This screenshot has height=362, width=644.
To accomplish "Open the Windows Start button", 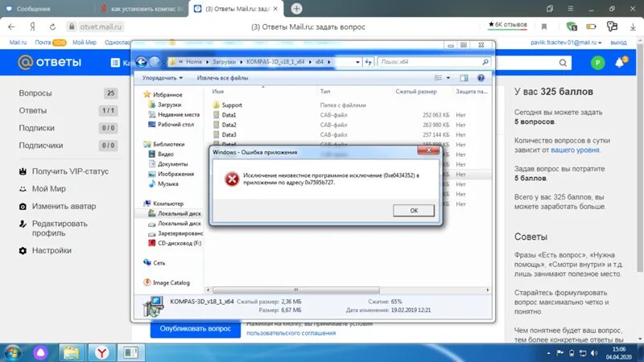I will pyautogui.click(x=12, y=352).
